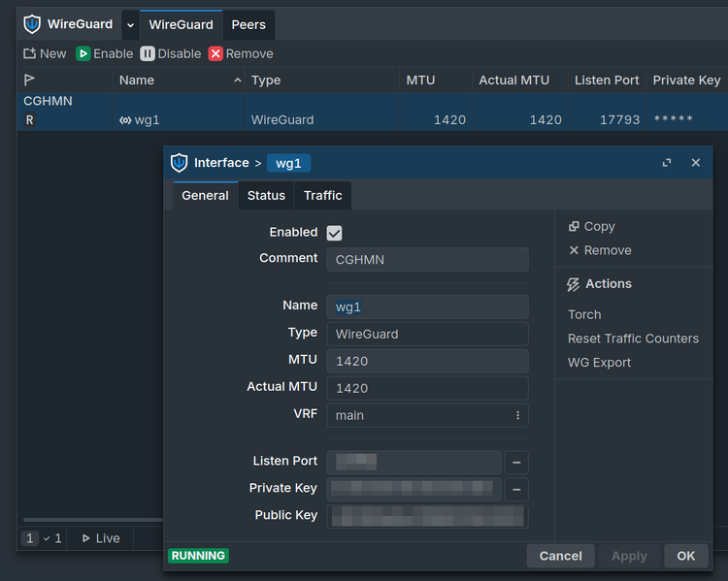Click Copy in the side panel
The image size is (728, 581).
[x=591, y=226]
